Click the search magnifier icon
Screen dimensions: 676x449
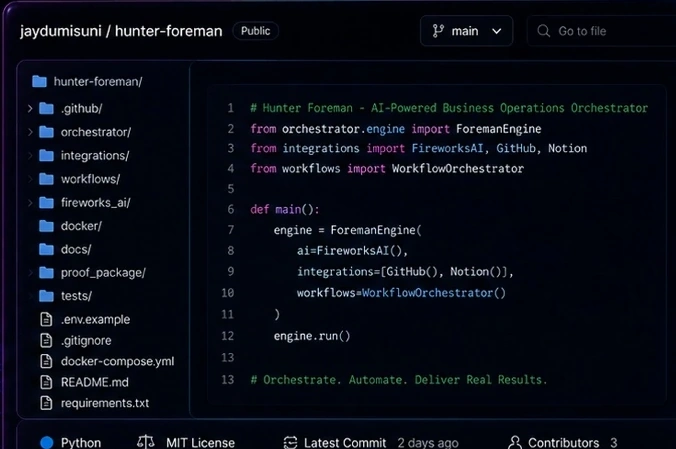coord(544,31)
